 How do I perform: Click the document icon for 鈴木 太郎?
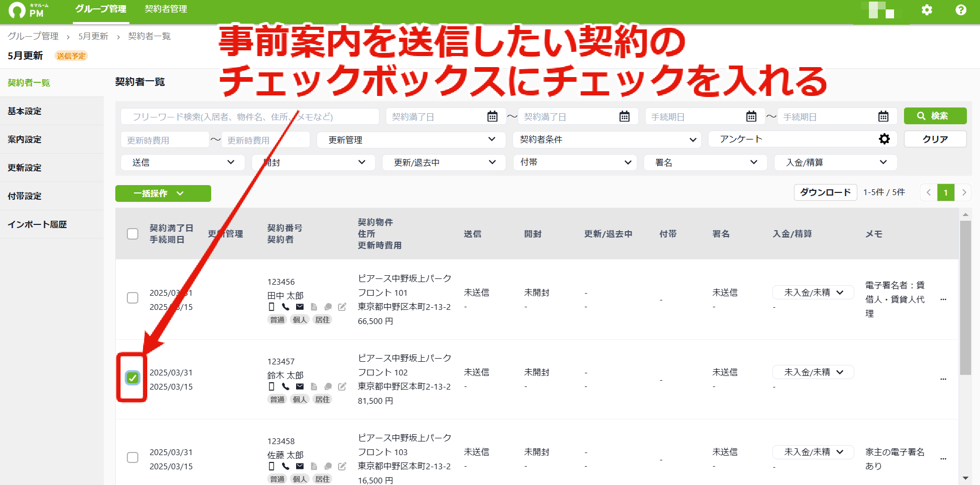[x=314, y=386]
